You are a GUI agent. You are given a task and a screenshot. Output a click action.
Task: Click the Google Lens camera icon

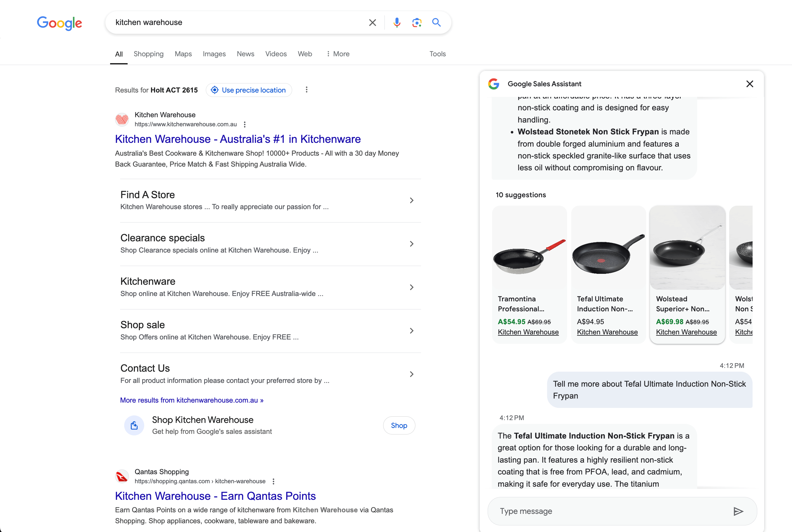(416, 23)
